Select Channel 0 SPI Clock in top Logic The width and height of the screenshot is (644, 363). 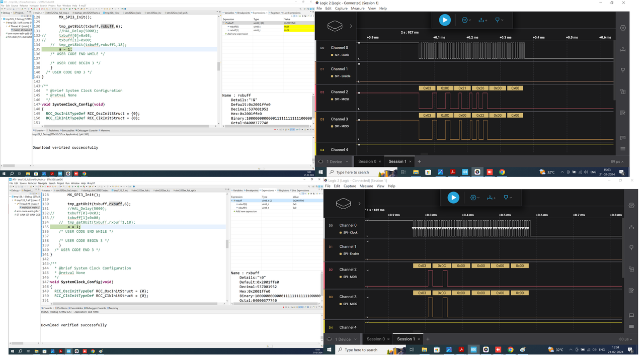[x=341, y=51]
